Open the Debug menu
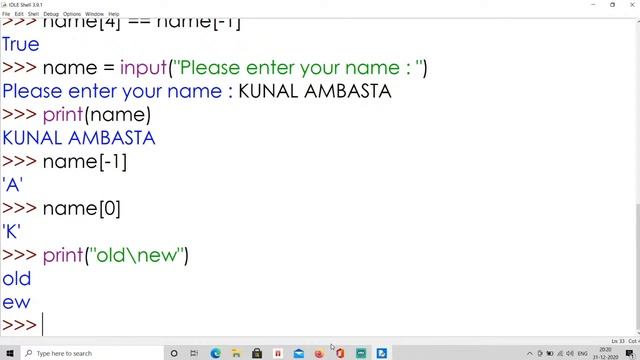The image size is (640, 360). tap(51, 14)
